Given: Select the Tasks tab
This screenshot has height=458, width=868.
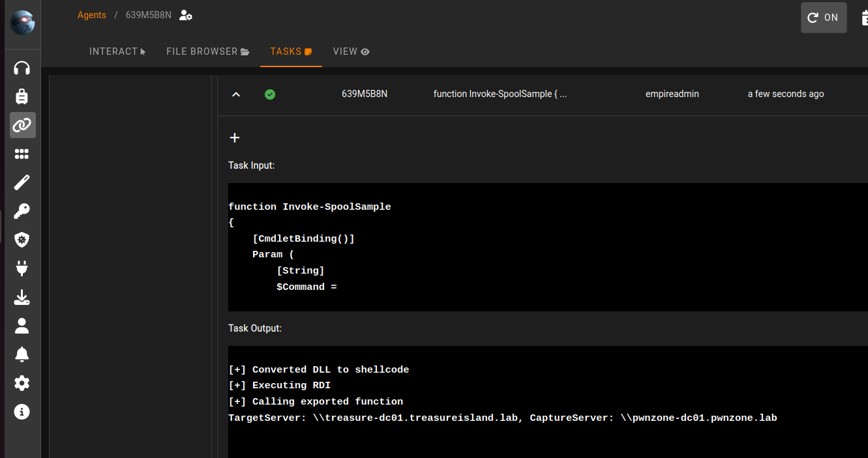Looking at the screenshot, I should (x=291, y=51).
